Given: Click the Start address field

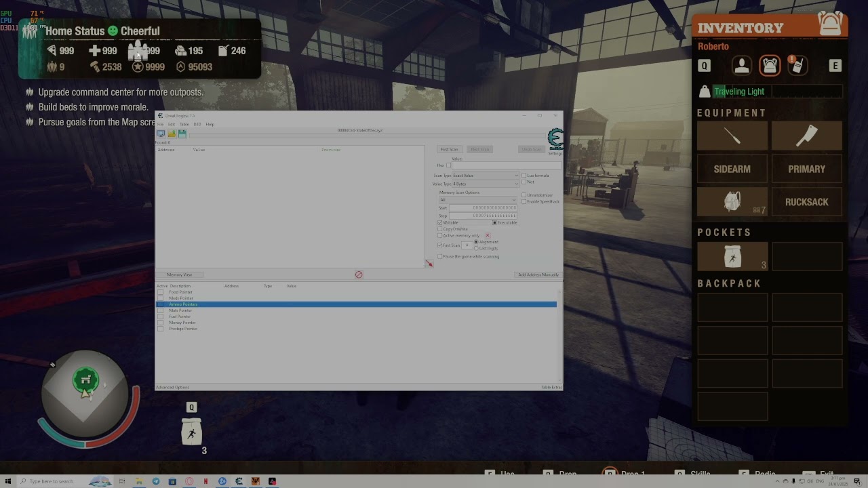Looking at the screenshot, I should pyautogui.click(x=483, y=207).
